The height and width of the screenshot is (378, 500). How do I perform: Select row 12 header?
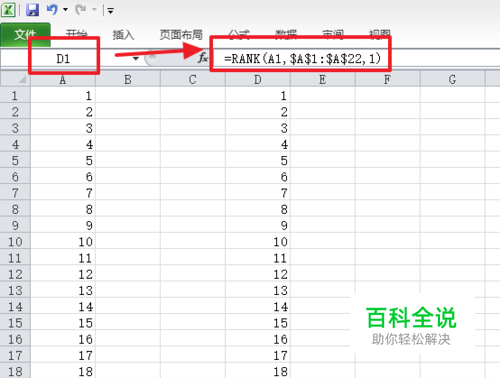click(15, 274)
